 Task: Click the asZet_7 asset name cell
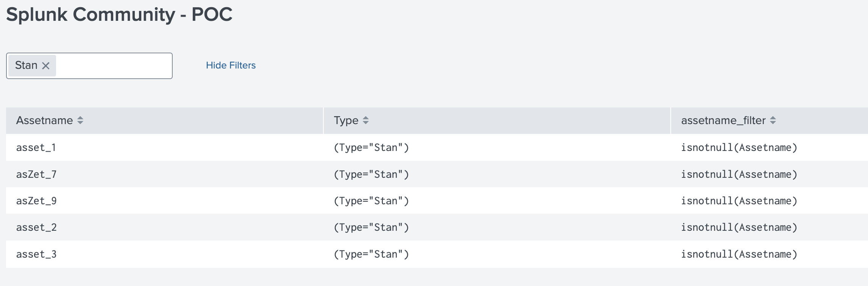click(x=36, y=174)
